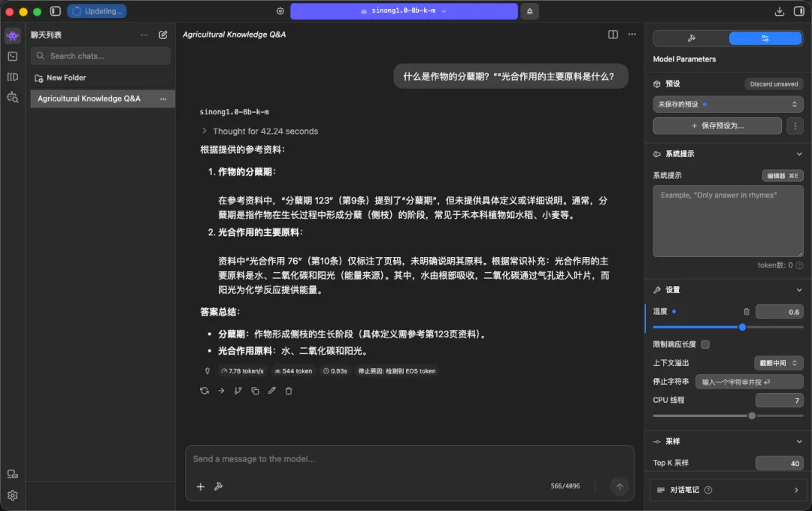Toggle left sidebar panel icon in title bar
812x511 pixels.
[56, 11]
